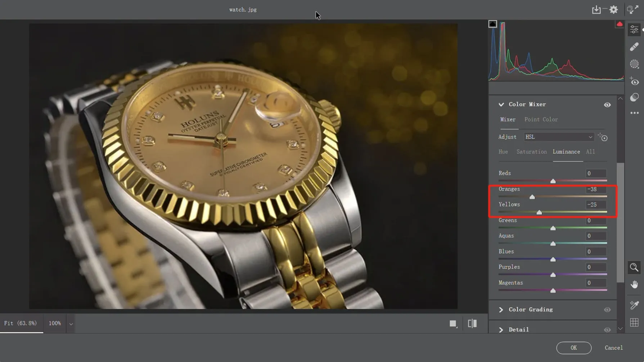Select the Red Eye removal tool

(x=634, y=81)
